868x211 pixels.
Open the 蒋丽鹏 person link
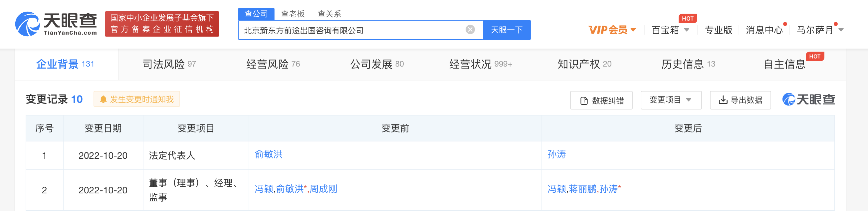[x=582, y=189]
